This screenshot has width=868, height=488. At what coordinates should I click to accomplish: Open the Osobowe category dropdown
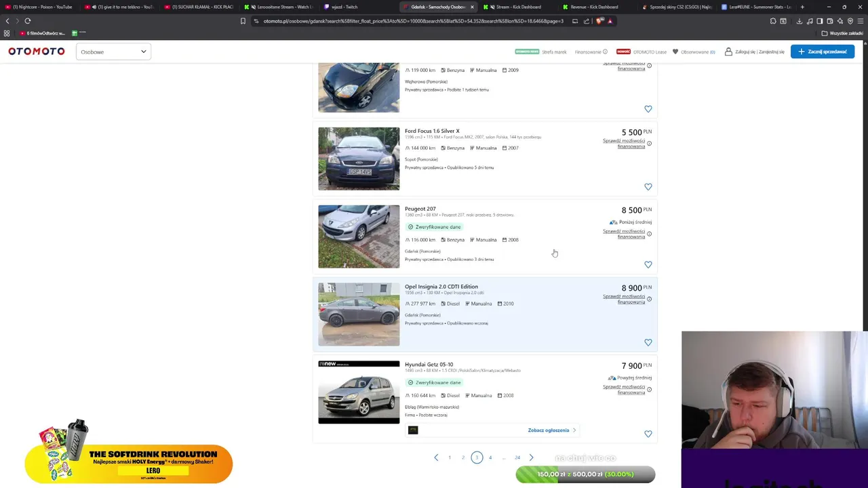pos(113,52)
